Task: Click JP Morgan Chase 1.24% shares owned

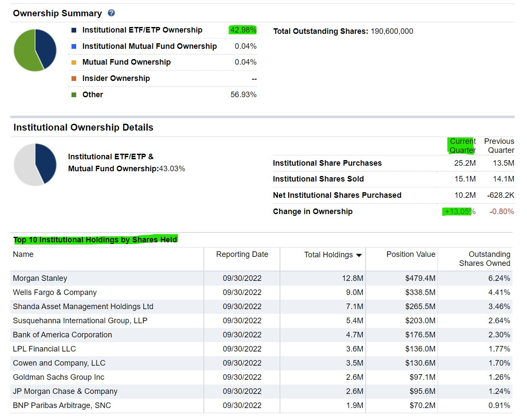Action: [499, 391]
